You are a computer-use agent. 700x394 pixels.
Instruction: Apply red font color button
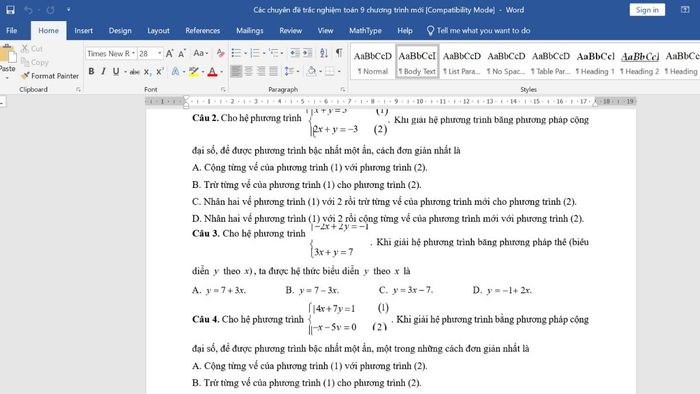point(212,71)
